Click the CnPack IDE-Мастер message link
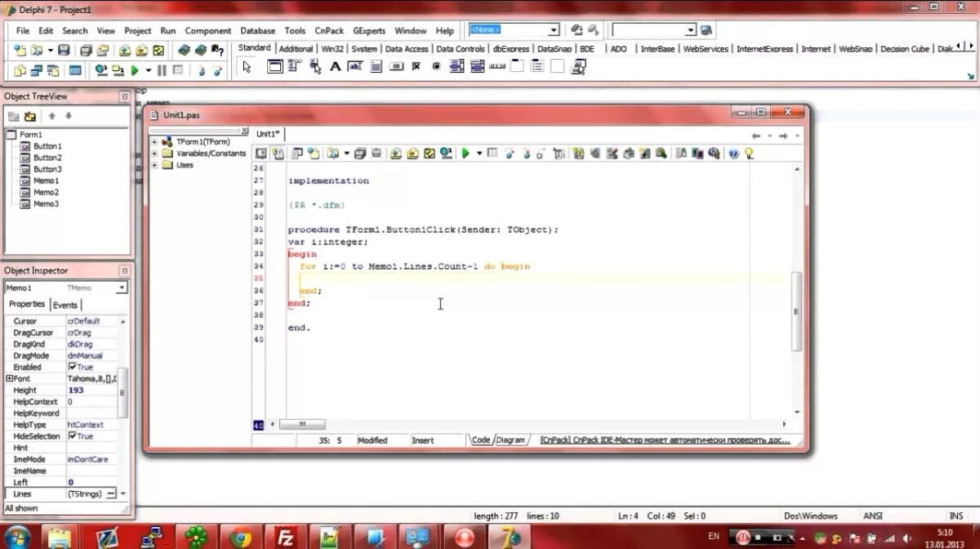Screen dimensions: 980x549 [665, 440]
